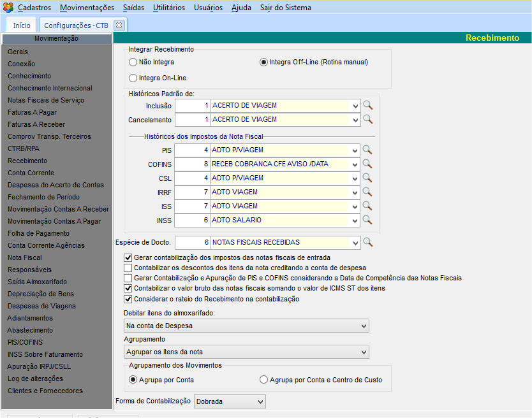Open the Utilitários menu

click(169, 8)
